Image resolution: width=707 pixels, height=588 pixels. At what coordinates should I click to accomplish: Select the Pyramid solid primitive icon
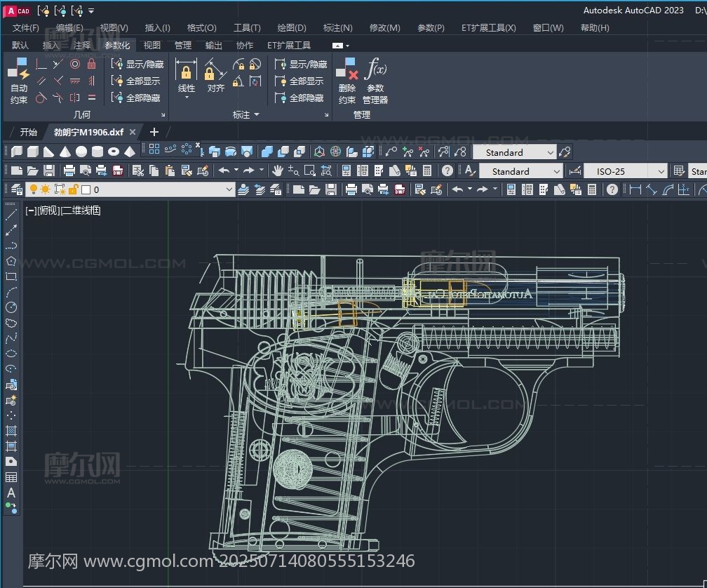pyautogui.click(x=130, y=152)
